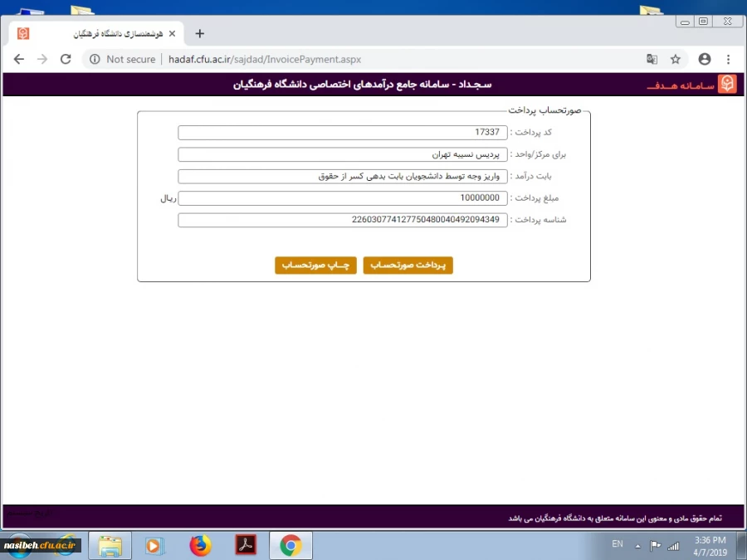Click the payment ID field with long number
This screenshot has height=560, width=747.
click(342, 220)
